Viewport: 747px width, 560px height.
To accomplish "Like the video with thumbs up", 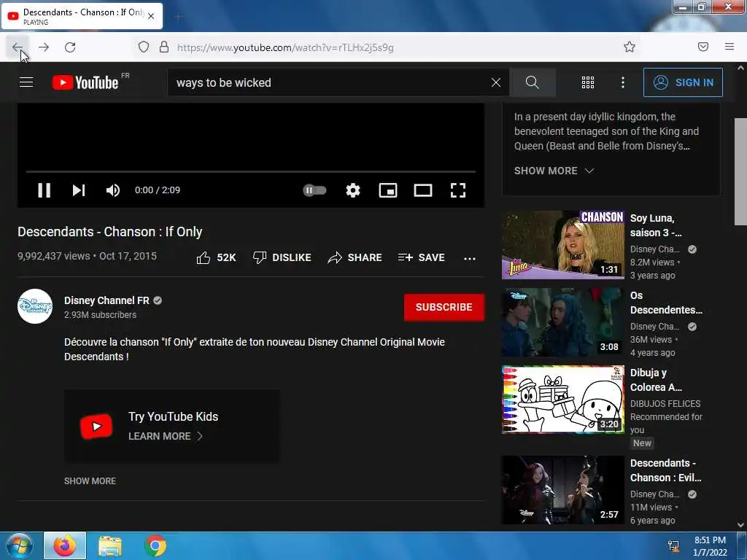I will pyautogui.click(x=216, y=257).
